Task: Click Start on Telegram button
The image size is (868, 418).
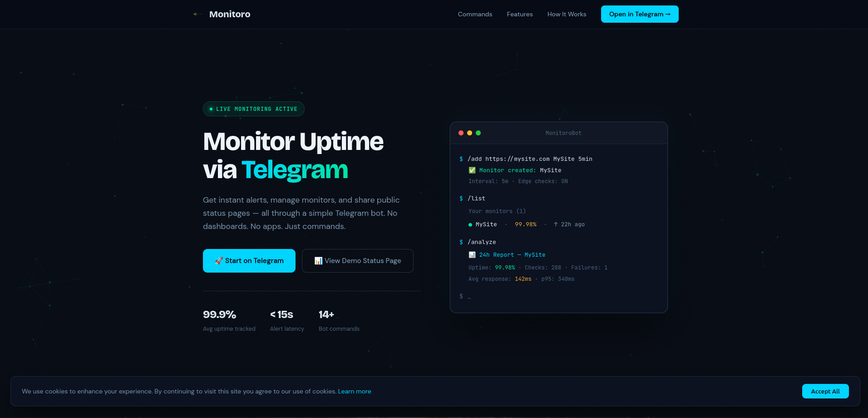Action: 249,261
